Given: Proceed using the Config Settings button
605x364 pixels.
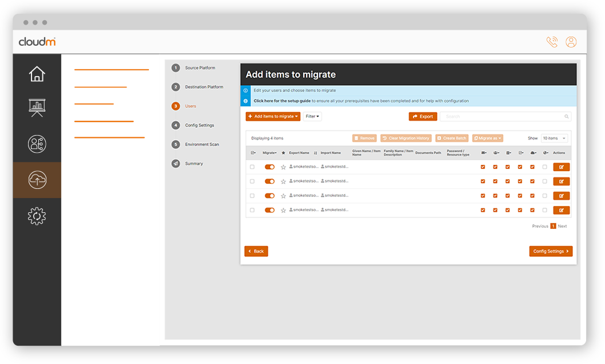Looking at the screenshot, I should click(551, 251).
